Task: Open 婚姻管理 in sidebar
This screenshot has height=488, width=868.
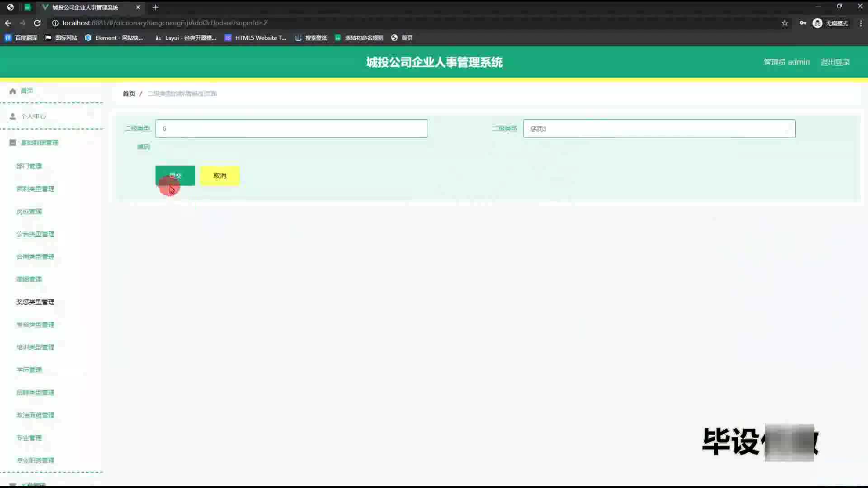Action: point(29,279)
